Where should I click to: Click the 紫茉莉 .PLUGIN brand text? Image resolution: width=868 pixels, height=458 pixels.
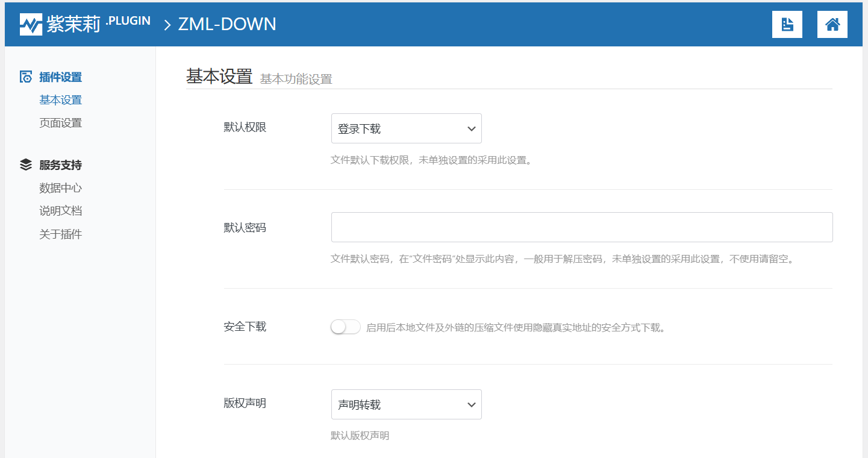tap(98, 24)
